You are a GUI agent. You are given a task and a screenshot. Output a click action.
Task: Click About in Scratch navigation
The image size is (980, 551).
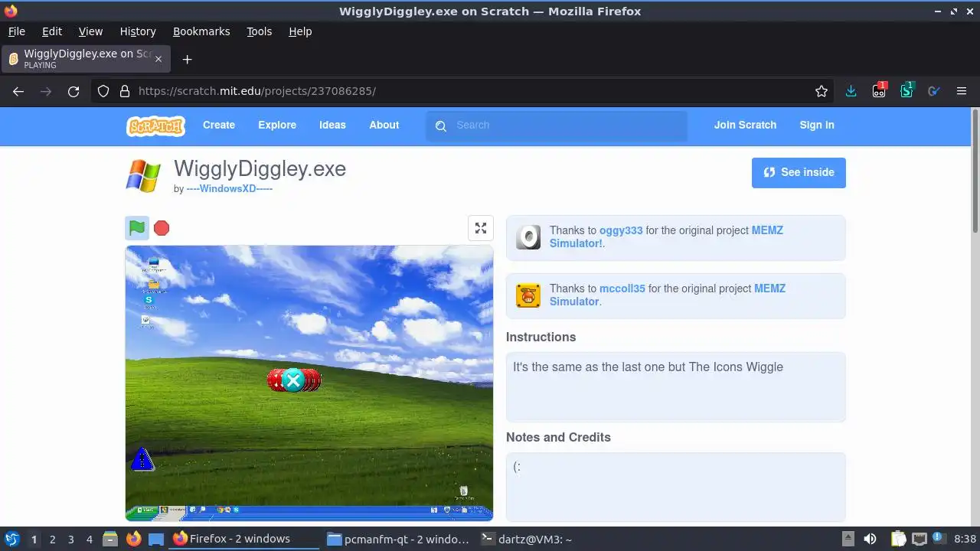(x=384, y=126)
